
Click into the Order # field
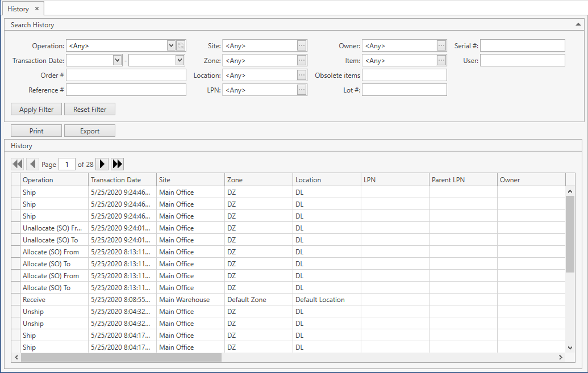point(126,76)
